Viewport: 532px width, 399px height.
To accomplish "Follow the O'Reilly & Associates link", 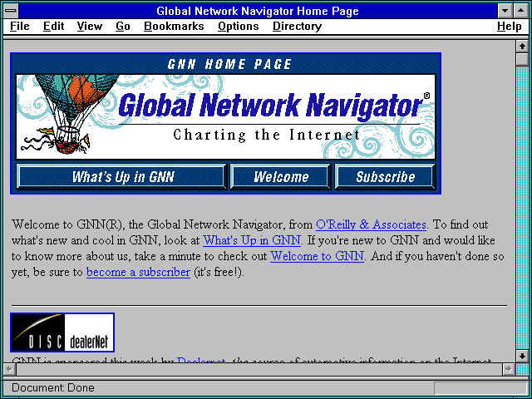I will pos(371,224).
